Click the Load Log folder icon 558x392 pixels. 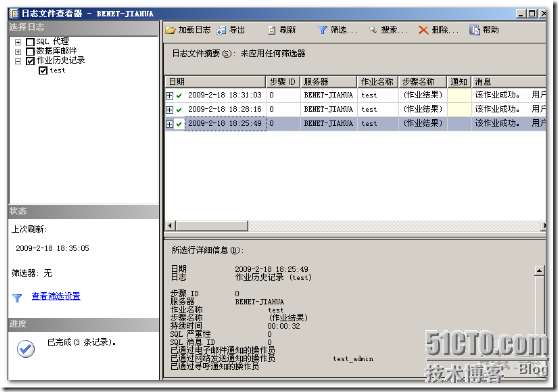(x=170, y=30)
